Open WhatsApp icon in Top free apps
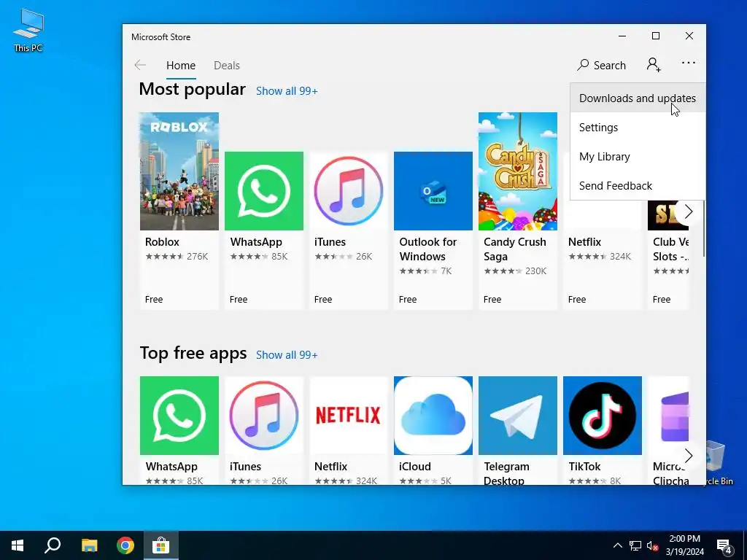 [179, 416]
